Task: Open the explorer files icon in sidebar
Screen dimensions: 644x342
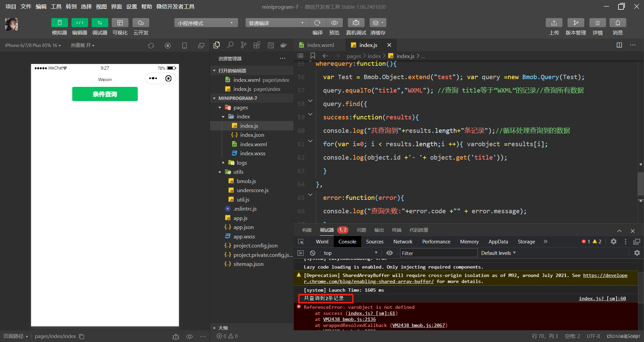Action: point(217,45)
